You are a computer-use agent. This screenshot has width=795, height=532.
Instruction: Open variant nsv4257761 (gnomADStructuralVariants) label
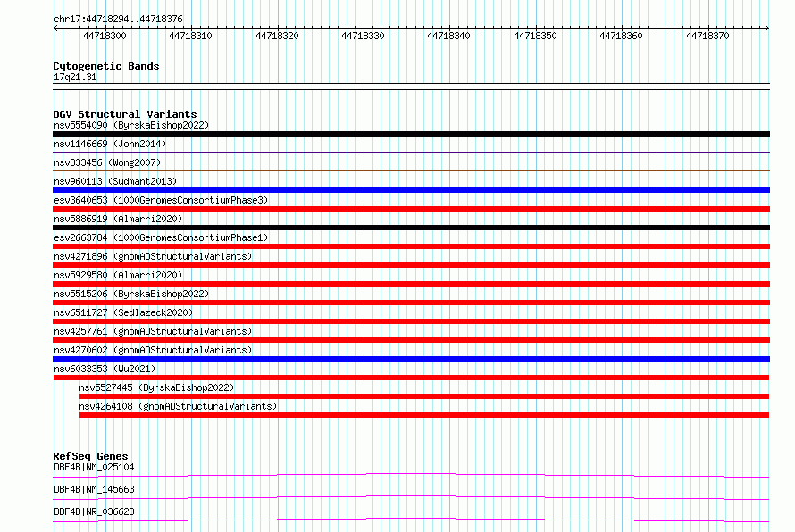153,331
